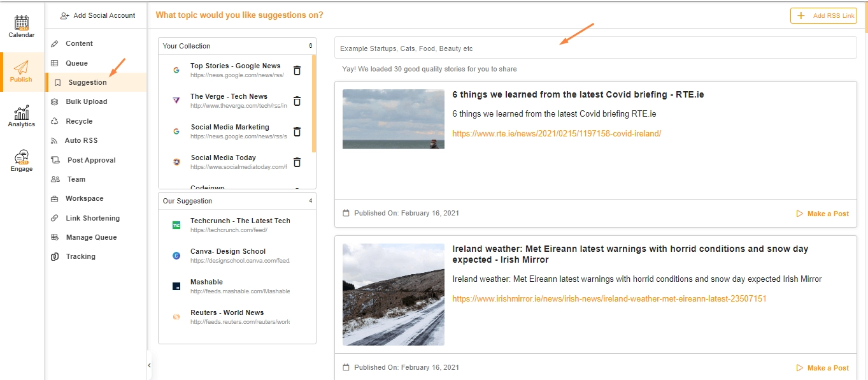The image size is (868, 380).
Task: Delete Social Media Today feed
Action: [297, 163]
